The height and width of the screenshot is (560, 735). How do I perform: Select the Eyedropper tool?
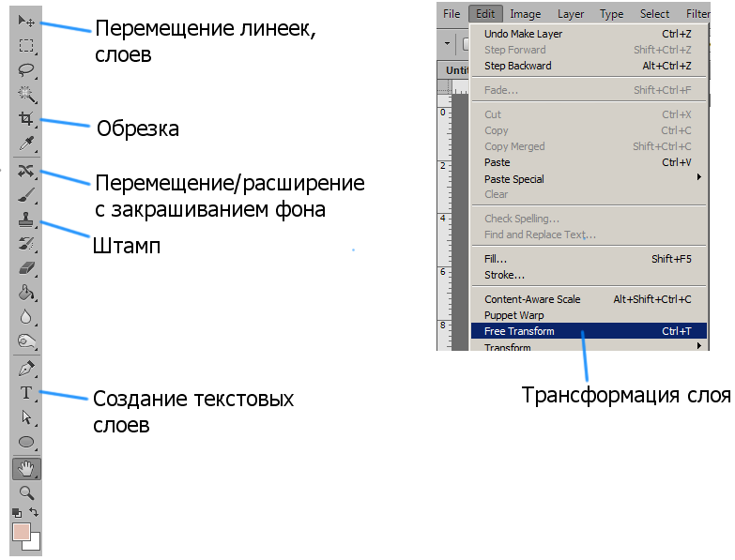[25, 144]
